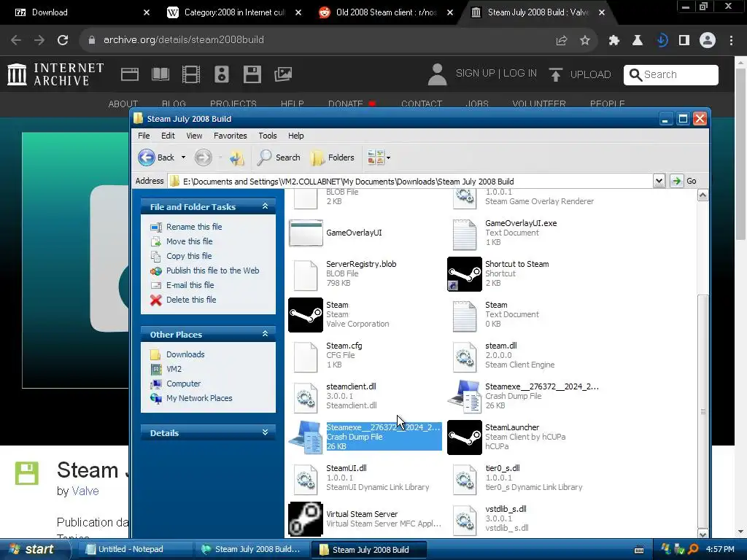Switch to the Category:2008 in Internet culture tab
The height and width of the screenshot is (560, 747).
234,12
